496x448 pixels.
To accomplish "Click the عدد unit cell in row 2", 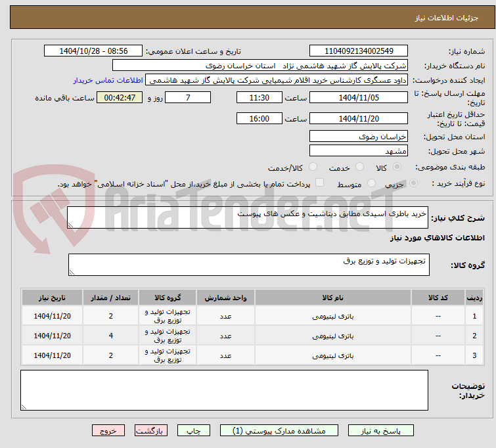I will [225, 336].
